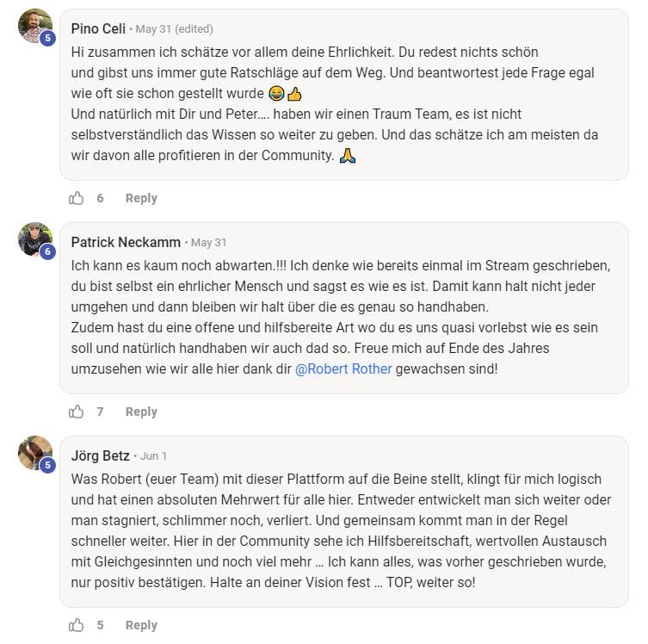Click level 6 badge on Patrick Neckamm's avatar

pos(48,251)
